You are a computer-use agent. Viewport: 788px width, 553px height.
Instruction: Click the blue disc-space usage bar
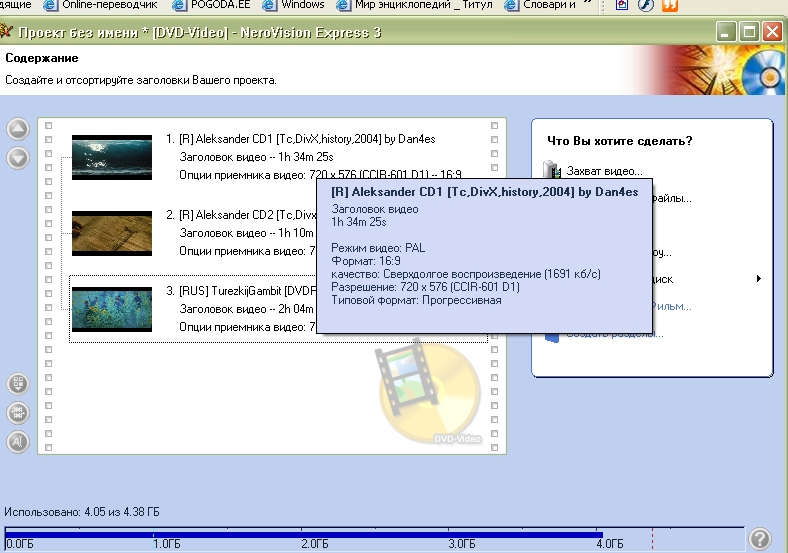(x=304, y=534)
